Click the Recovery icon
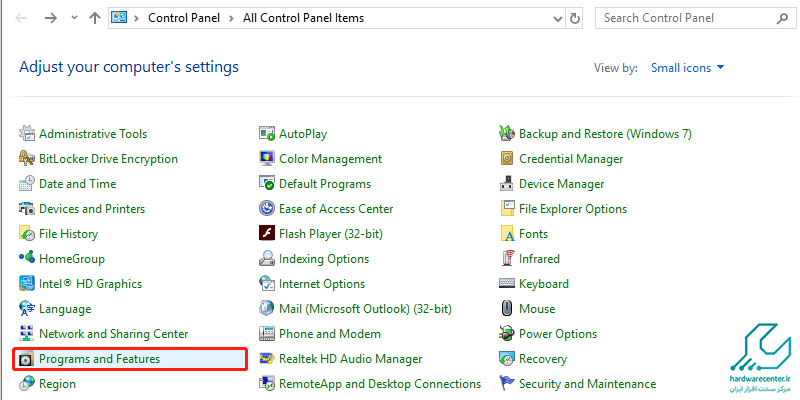 pos(507,359)
